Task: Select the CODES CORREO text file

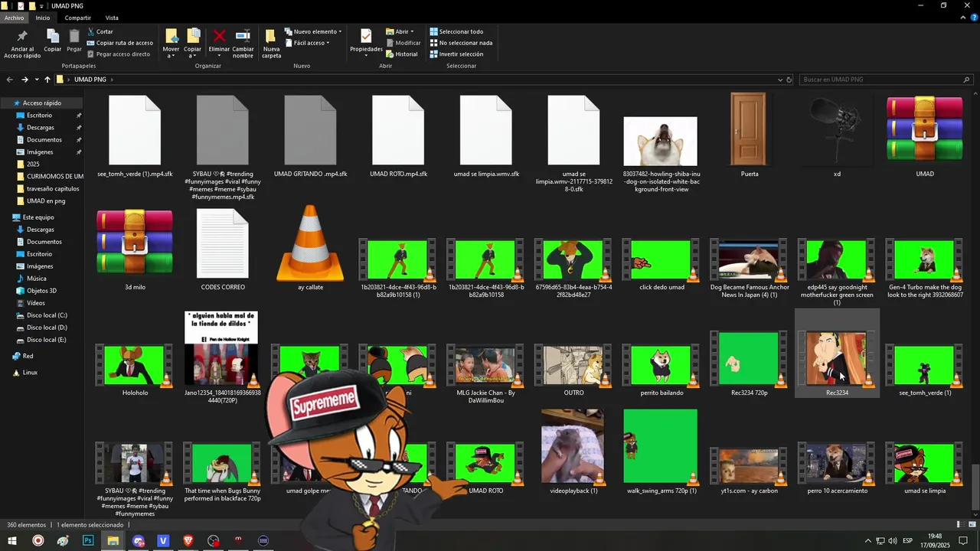Action: pos(223,249)
